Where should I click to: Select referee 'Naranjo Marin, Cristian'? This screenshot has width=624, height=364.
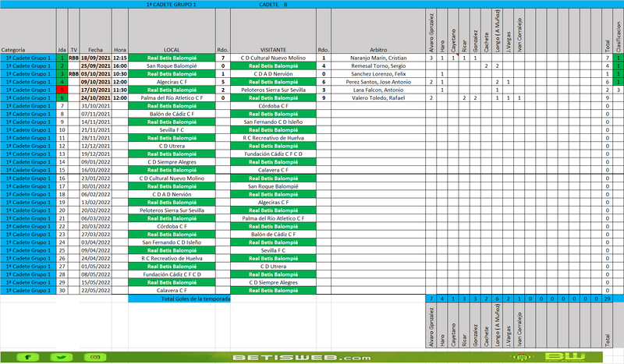click(x=378, y=58)
